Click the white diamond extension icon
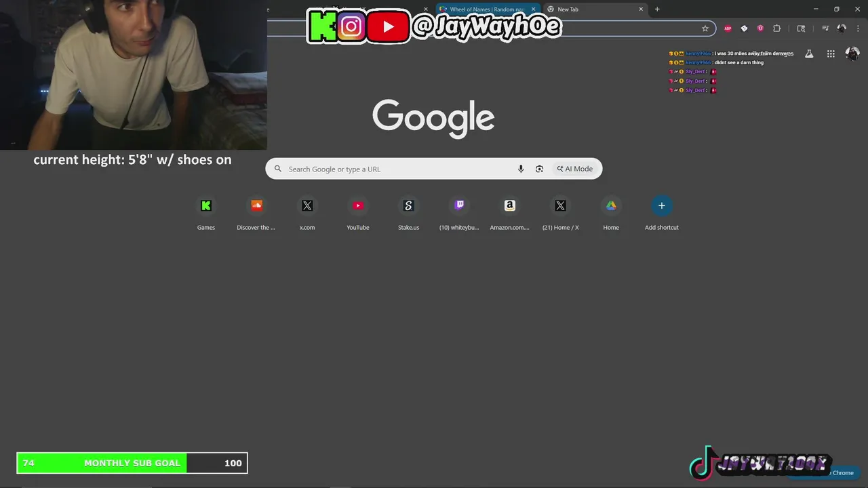 pos(744,28)
